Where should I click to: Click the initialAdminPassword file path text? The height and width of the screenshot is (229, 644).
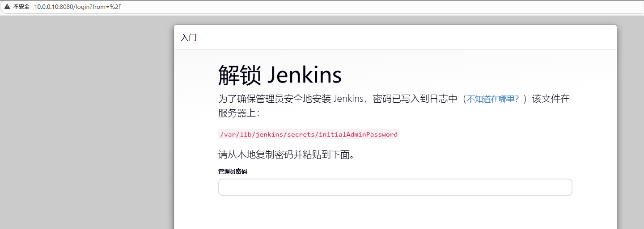click(309, 134)
